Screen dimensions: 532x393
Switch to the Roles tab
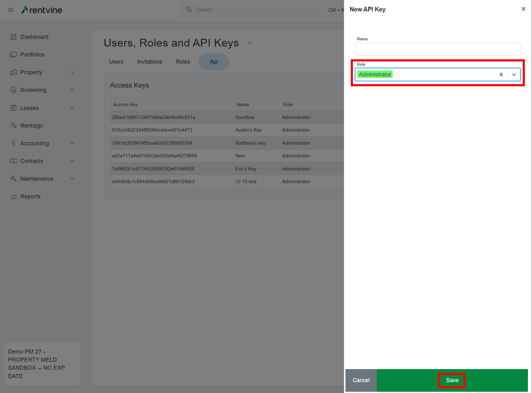(x=183, y=62)
